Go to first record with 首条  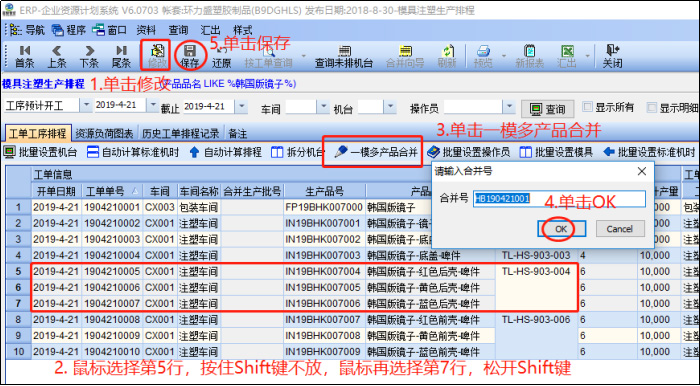coord(25,56)
